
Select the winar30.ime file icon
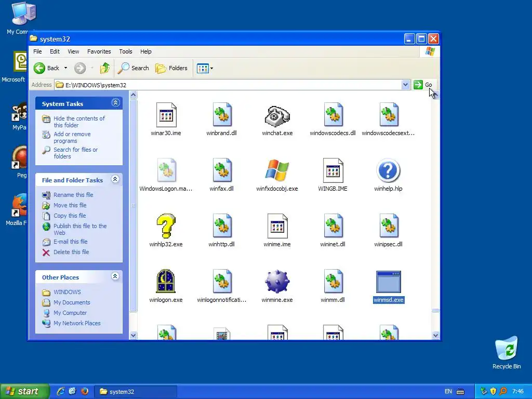(166, 115)
